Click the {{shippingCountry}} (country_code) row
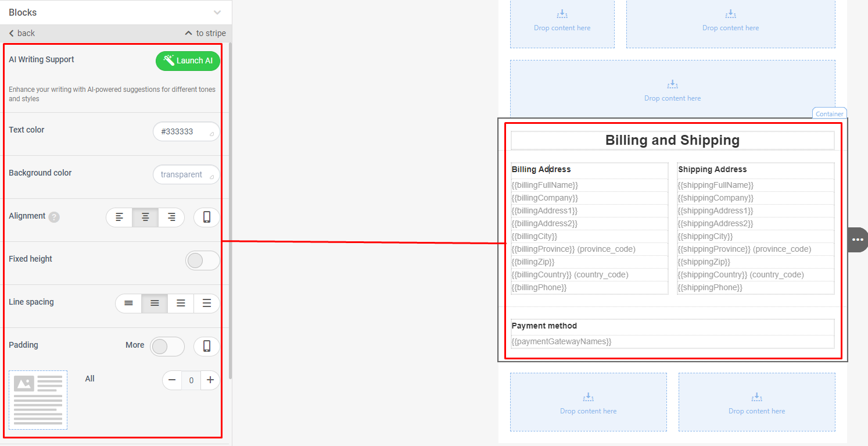 pyautogui.click(x=756, y=274)
